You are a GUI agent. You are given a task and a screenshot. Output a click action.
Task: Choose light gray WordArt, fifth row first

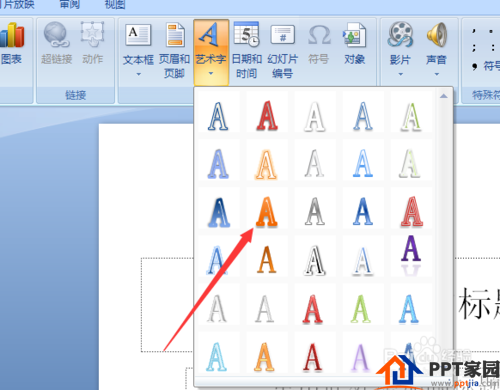tap(218, 308)
